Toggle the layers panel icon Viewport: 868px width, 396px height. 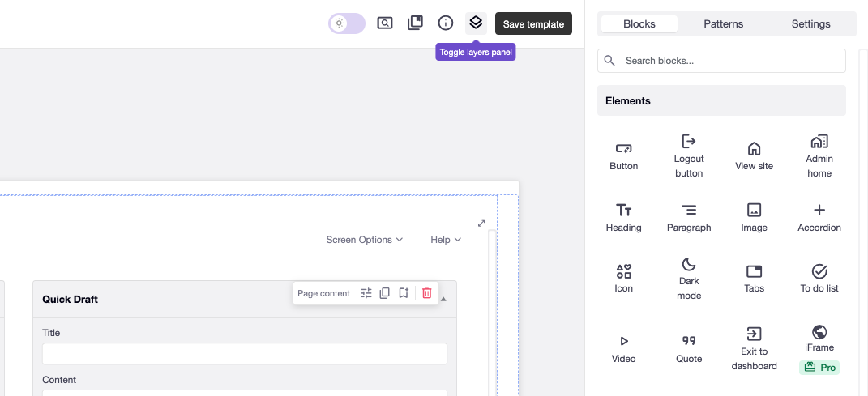point(476,23)
